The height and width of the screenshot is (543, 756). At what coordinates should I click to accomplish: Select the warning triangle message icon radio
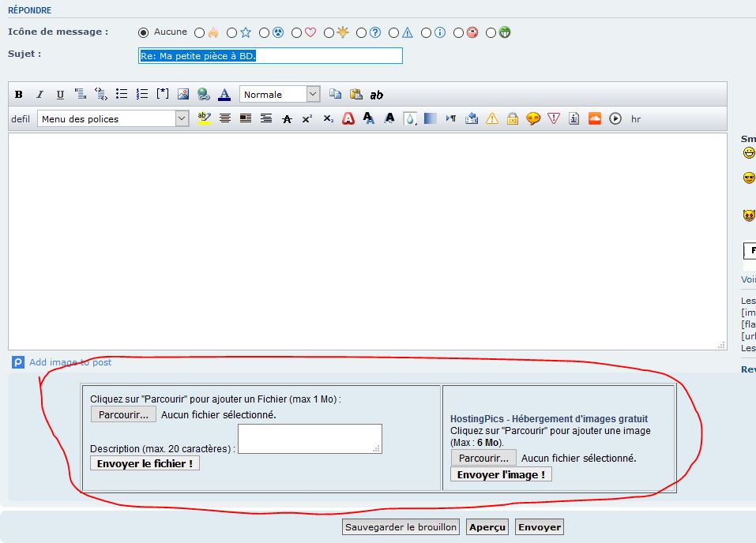point(394,33)
